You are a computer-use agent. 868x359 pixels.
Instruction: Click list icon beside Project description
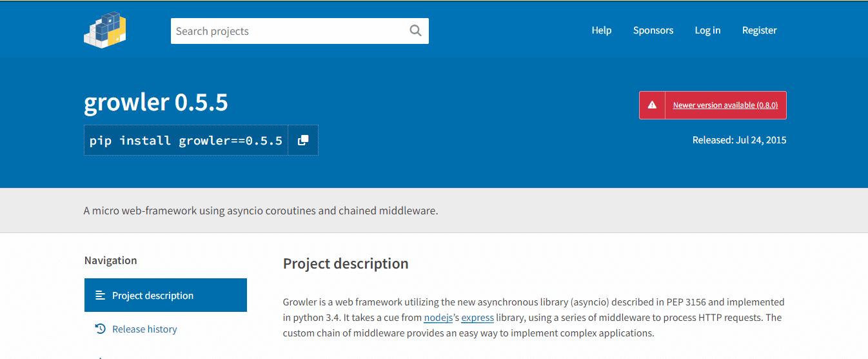[x=100, y=295]
